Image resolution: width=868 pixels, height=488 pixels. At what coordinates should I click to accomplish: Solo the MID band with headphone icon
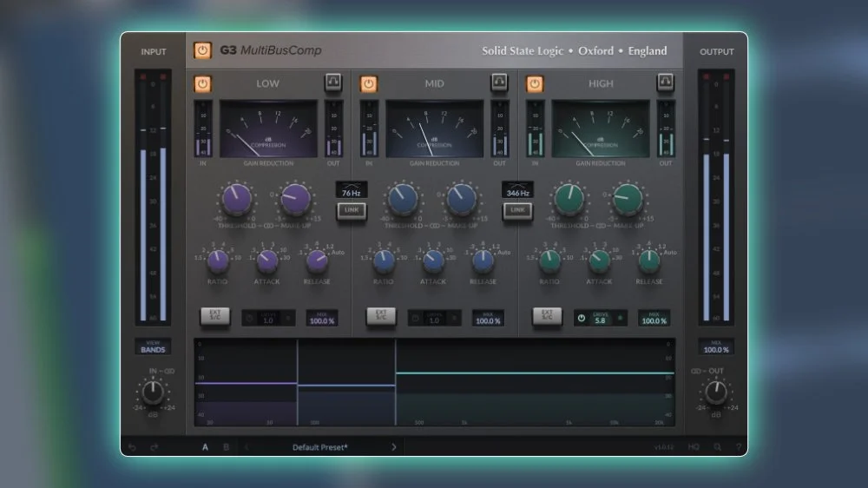[499, 82]
